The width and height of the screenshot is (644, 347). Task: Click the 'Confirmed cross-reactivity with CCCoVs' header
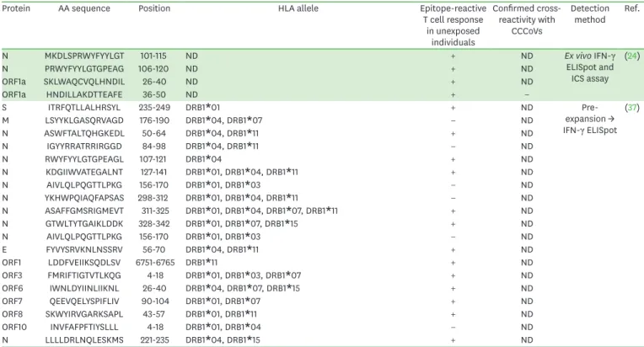point(527,19)
